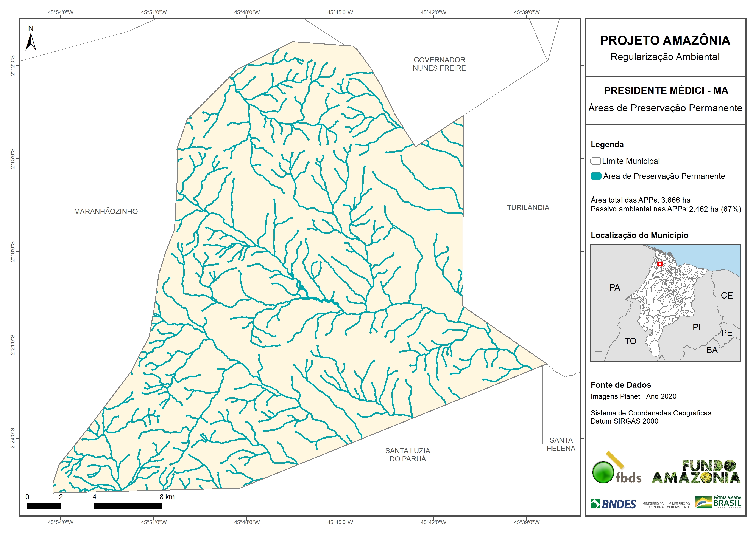Click the Ministério do Meio Ambiente logo
This screenshot has height=534, width=756.
[678, 505]
